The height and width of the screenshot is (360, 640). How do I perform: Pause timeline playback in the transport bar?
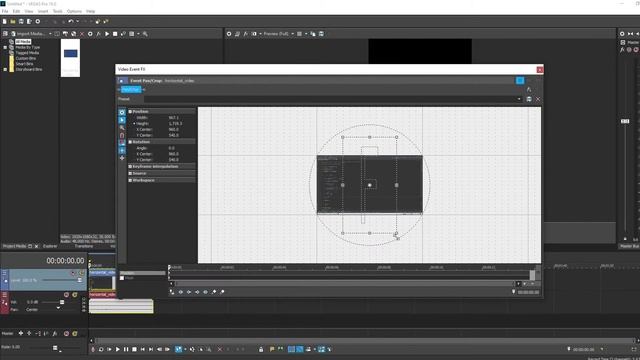[126, 349]
